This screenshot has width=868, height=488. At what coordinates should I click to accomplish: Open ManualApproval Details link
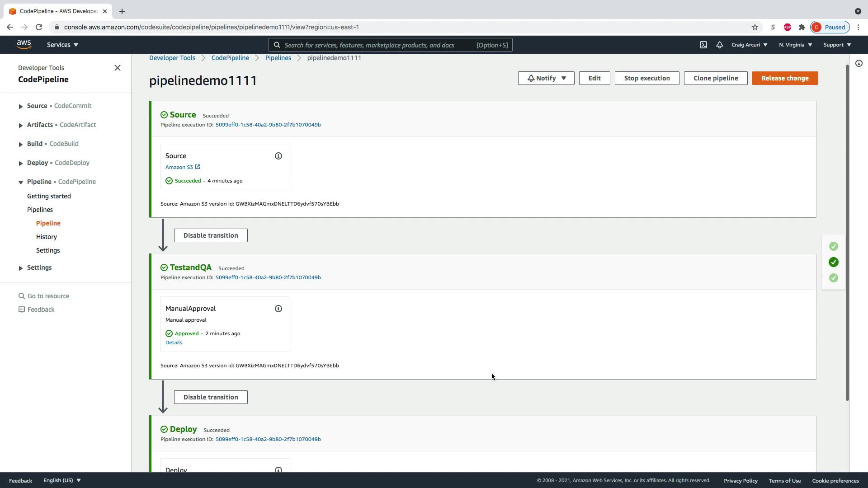pos(174,343)
